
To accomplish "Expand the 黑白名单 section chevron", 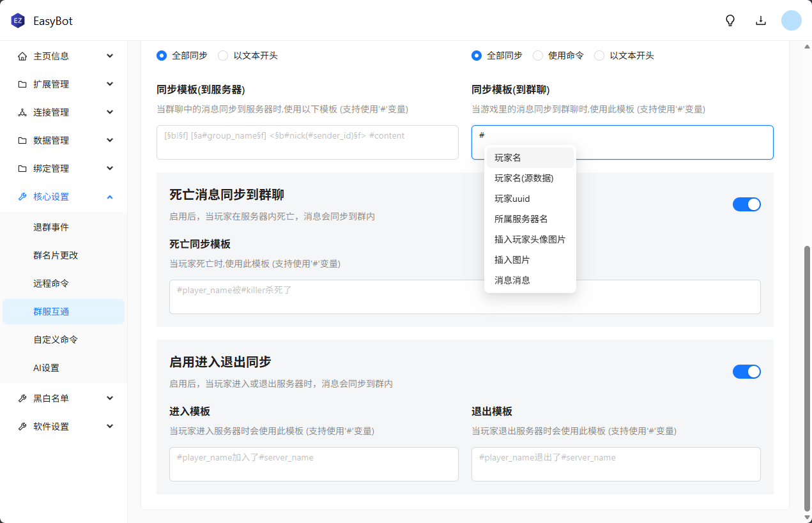I will 110,398.
